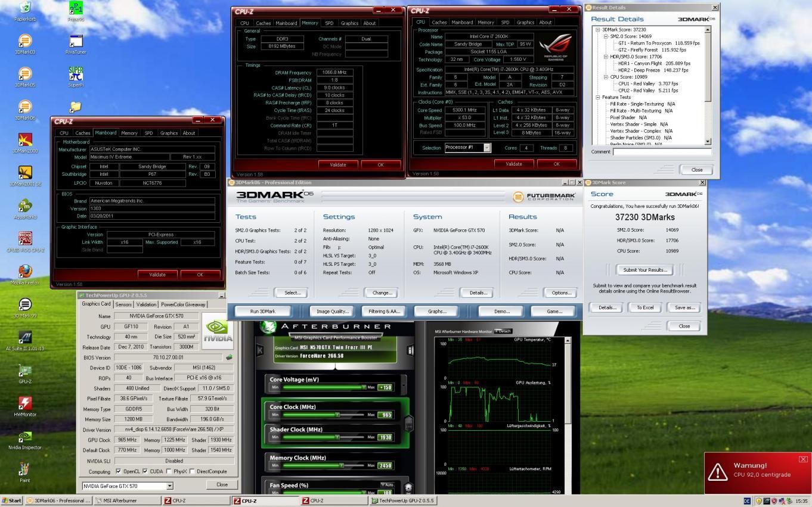Switch to Sensors tab in GPU-Z
Image resolution: width=812 pixels, height=507 pixels.
point(124,304)
